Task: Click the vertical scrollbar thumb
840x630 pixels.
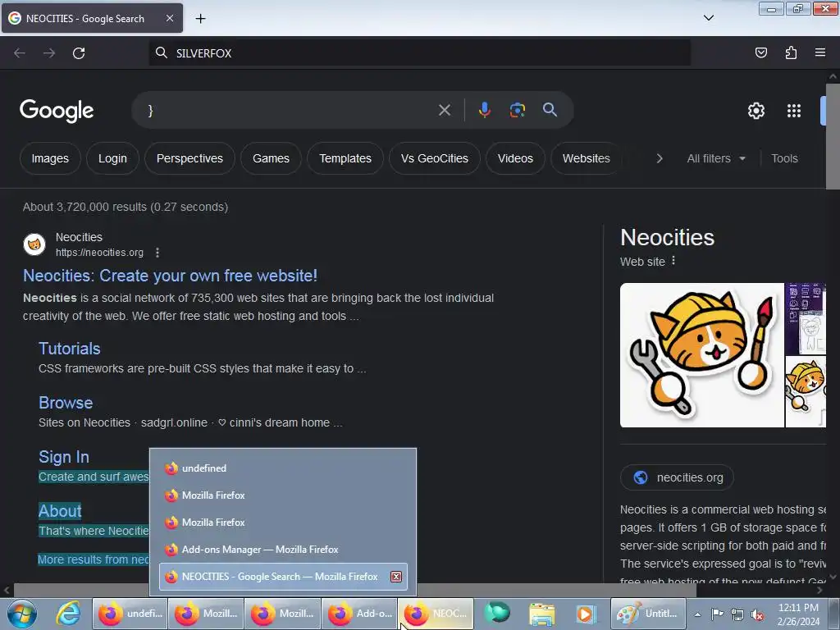Action: (833, 136)
